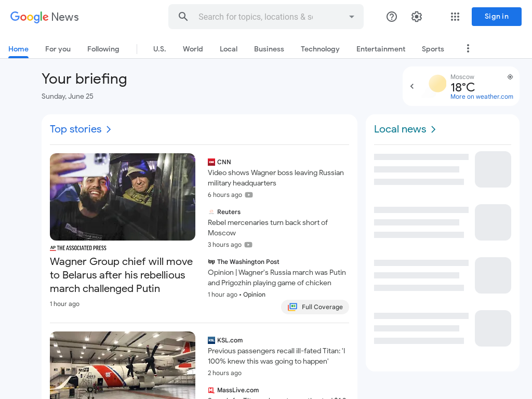The width and height of the screenshot is (532, 399).
Task: Click the Google News logo
Action: coord(45,17)
